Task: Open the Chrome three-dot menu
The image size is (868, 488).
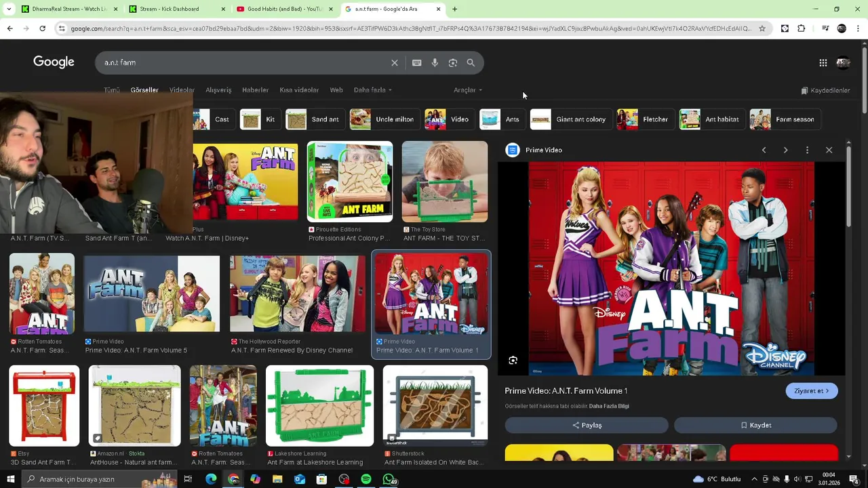Action: [858, 28]
